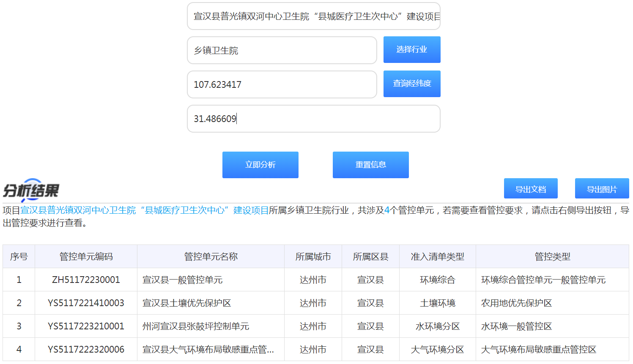The height and width of the screenshot is (364, 633).
Task: Click the 管控类型 column header
Action: [553, 256]
